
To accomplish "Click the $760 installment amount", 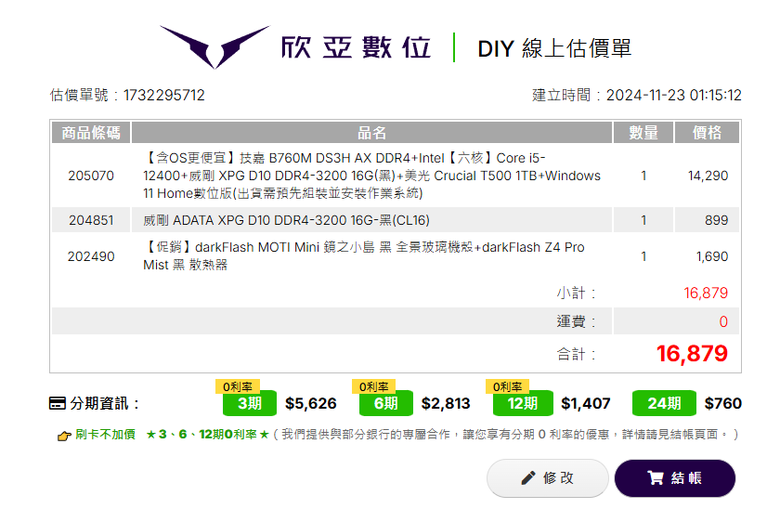I will point(723,404).
